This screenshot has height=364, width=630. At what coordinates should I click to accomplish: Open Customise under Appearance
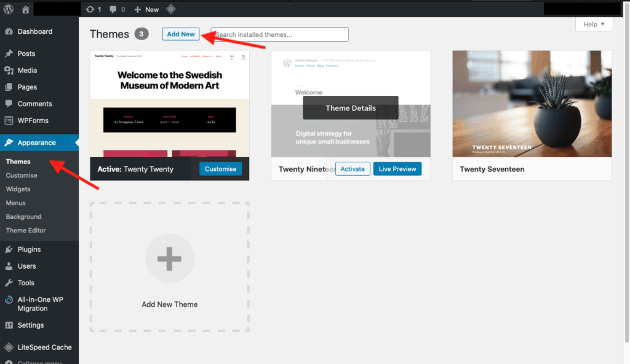22,175
